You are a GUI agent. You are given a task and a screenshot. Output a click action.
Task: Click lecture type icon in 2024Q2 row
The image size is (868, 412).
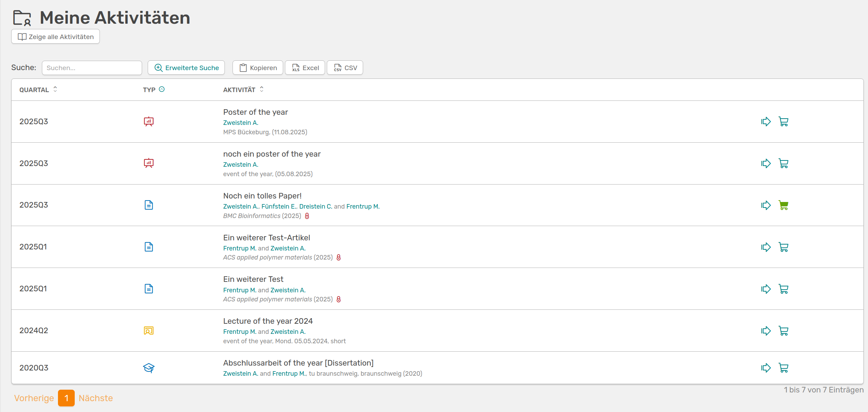pyautogui.click(x=149, y=330)
